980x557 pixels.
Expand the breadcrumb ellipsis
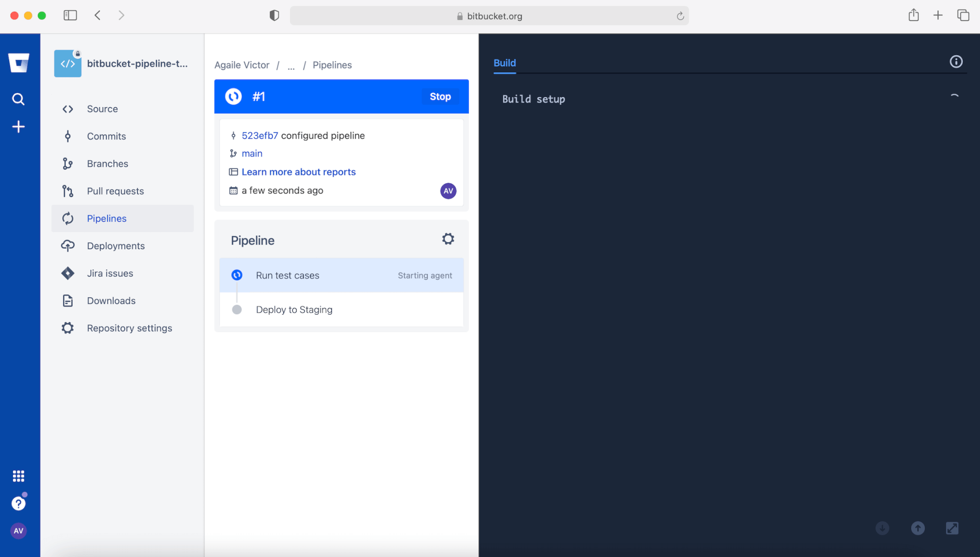(x=291, y=65)
